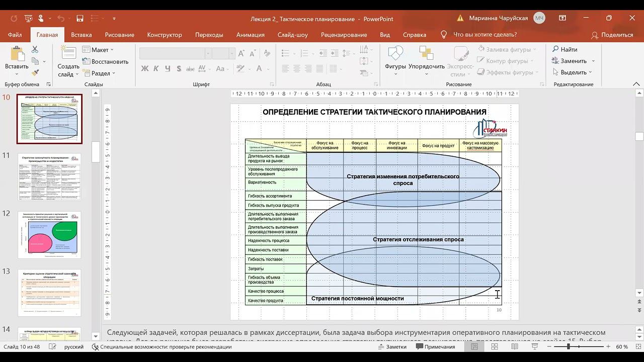Toggle Italic (К) formatting

click(x=156, y=68)
